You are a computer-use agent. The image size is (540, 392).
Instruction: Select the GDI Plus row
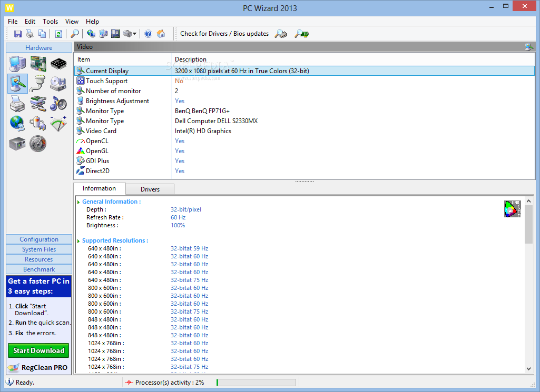305,160
